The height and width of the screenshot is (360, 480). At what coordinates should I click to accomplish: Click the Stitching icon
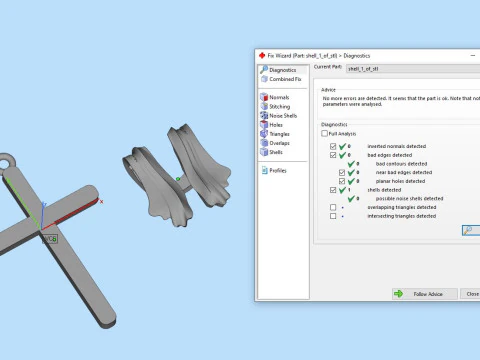click(264, 106)
